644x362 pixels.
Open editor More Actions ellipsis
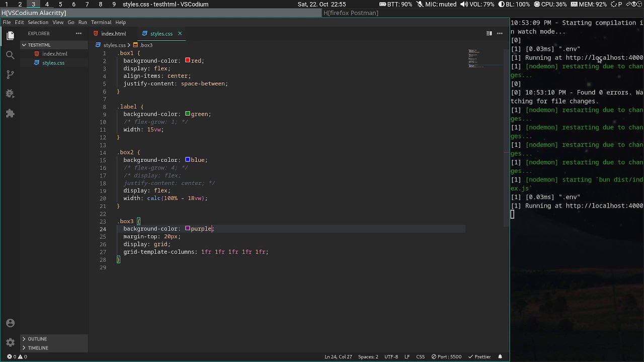coord(500,34)
